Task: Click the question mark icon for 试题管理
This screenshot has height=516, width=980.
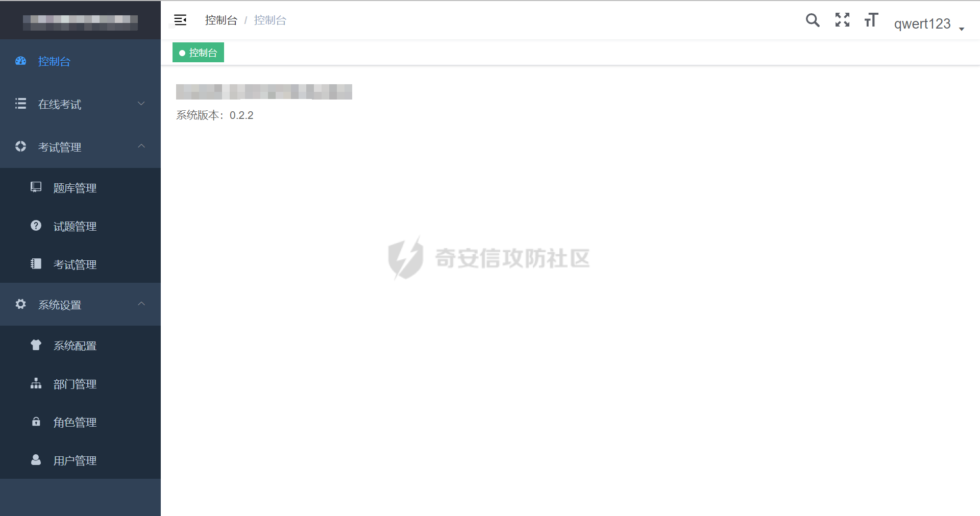Action: pyautogui.click(x=36, y=226)
